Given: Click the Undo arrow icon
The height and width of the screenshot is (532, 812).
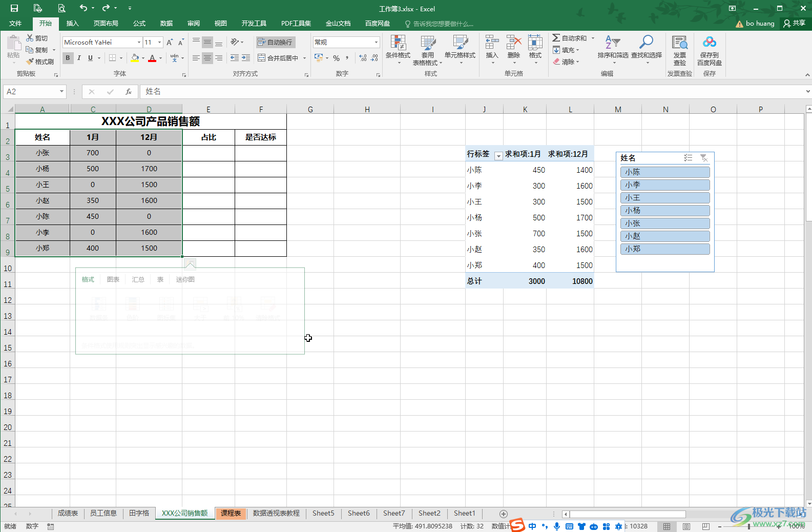Looking at the screenshot, I should point(83,8).
